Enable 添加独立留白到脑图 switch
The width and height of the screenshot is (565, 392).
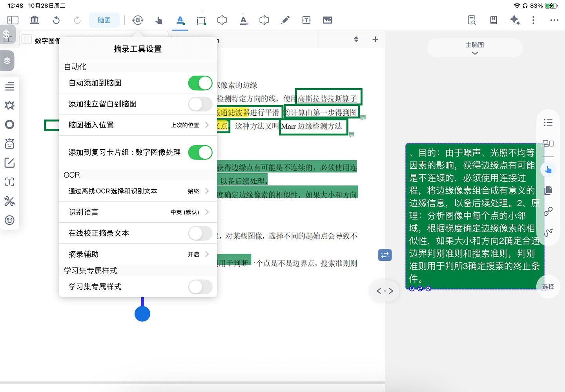pos(200,104)
